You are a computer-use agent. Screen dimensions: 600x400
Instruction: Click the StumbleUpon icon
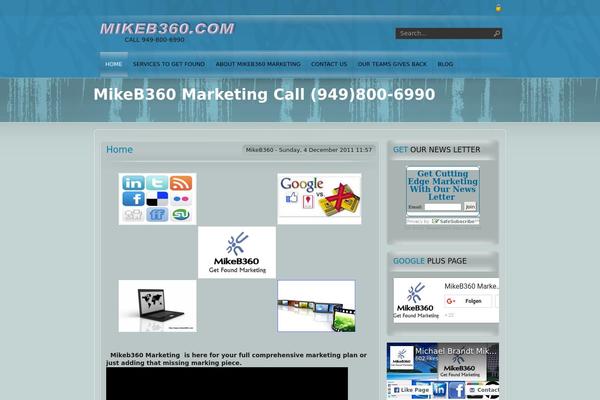coord(181,215)
